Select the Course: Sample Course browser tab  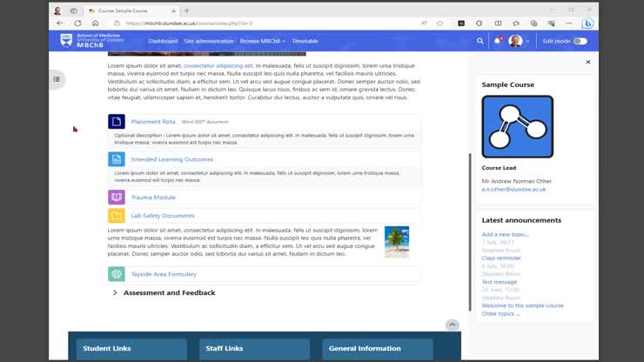pyautogui.click(x=131, y=10)
